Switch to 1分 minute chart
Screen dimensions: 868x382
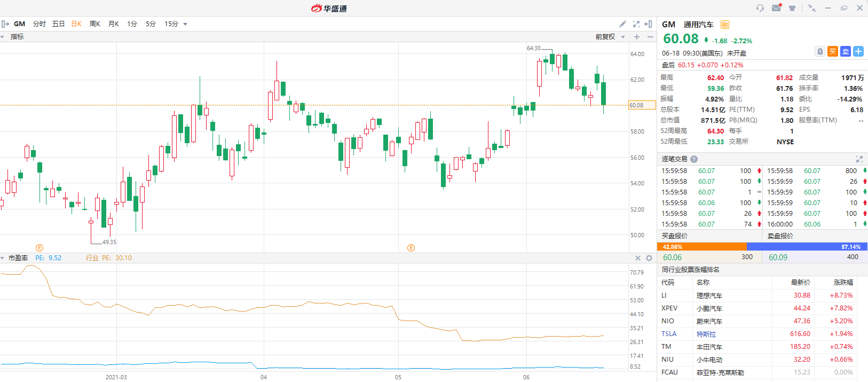coord(132,24)
